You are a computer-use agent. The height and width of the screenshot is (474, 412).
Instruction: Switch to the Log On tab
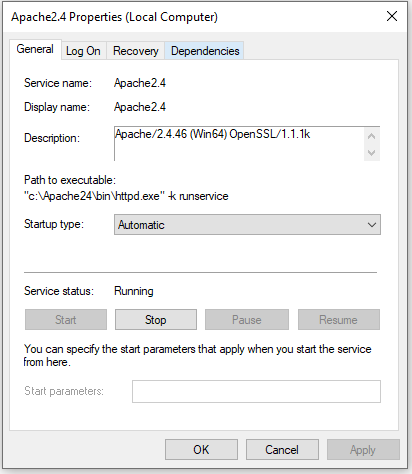(x=83, y=51)
